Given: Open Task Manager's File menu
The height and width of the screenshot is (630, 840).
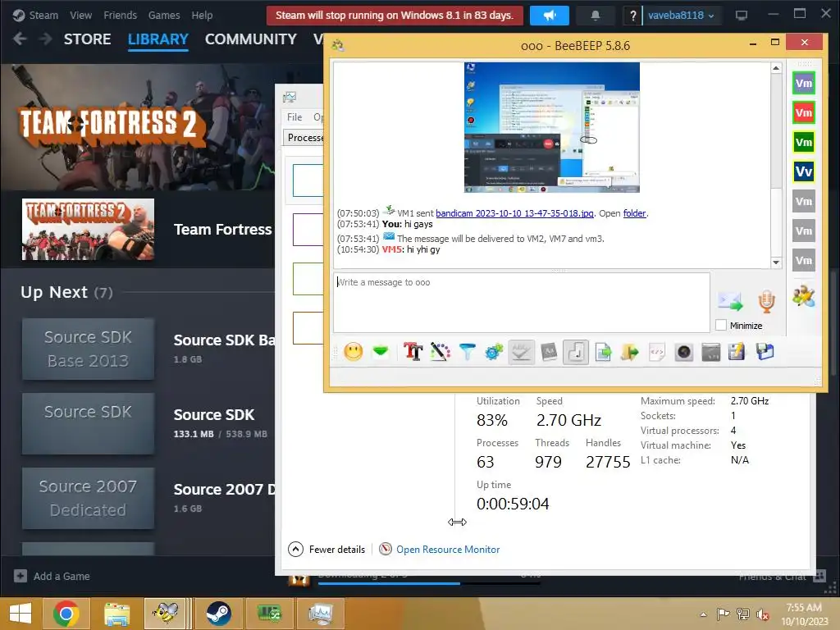Looking at the screenshot, I should click(x=294, y=116).
